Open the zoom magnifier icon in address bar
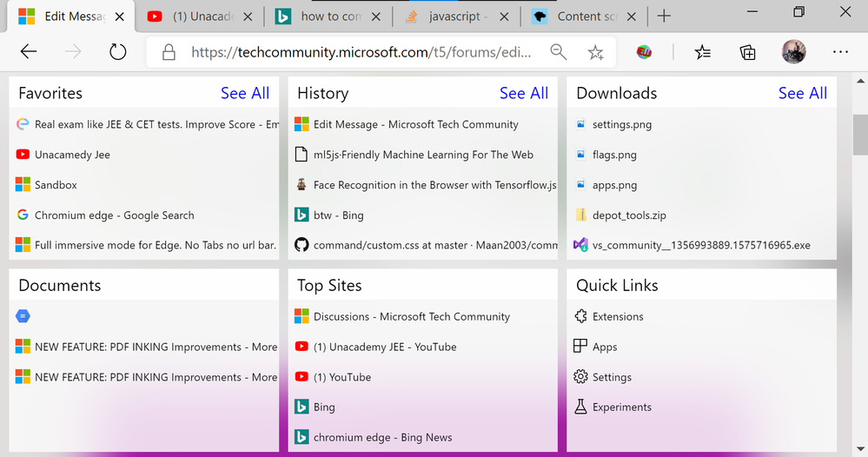Viewport: 868px width, 457px height. pyautogui.click(x=559, y=52)
